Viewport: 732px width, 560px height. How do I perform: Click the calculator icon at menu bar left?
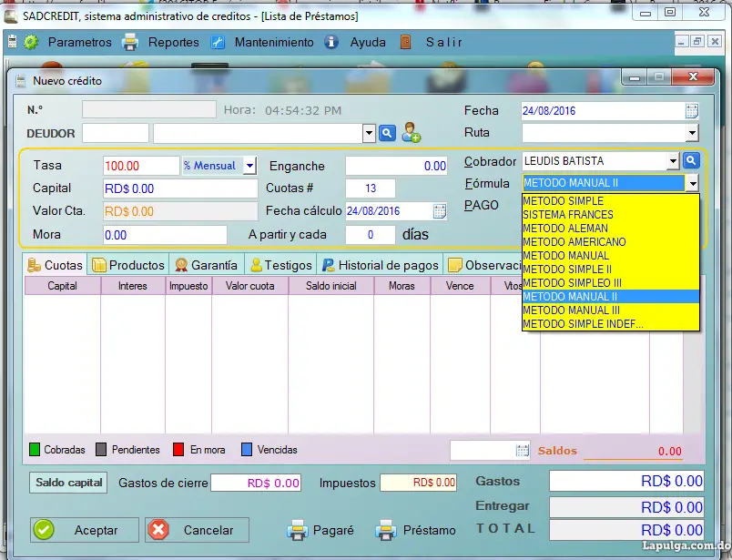click(13, 42)
